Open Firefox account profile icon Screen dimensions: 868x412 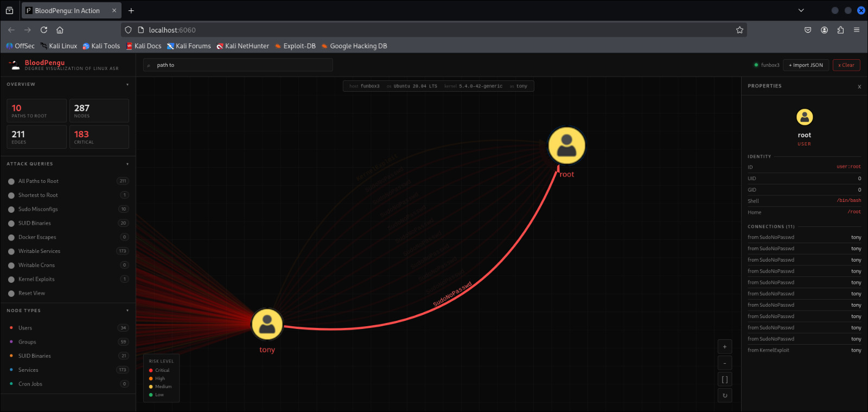(824, 30)
